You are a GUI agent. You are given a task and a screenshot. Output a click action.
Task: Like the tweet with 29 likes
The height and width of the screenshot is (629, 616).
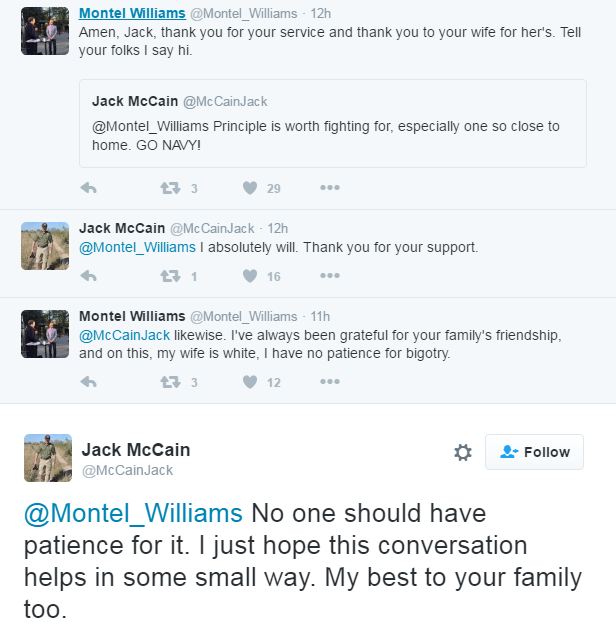click(x=250, y=188)
